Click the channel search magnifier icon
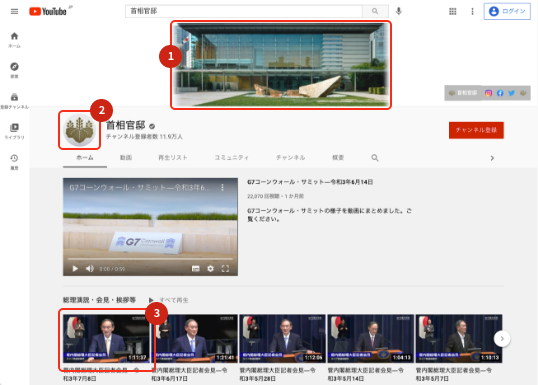Screen dimensions: 538x385 375,158
